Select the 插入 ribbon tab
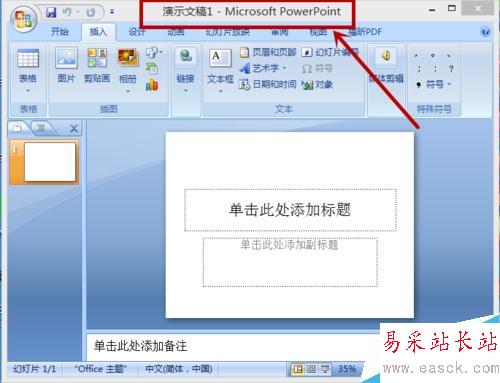Screen dimensions: 500x383 coord(98,32)
